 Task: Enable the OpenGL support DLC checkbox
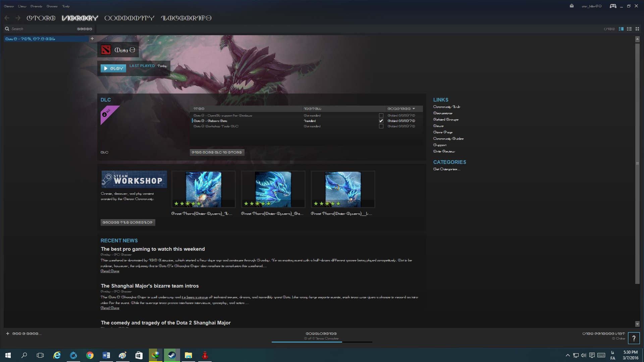pyautogui.click(x=381, y=116)
